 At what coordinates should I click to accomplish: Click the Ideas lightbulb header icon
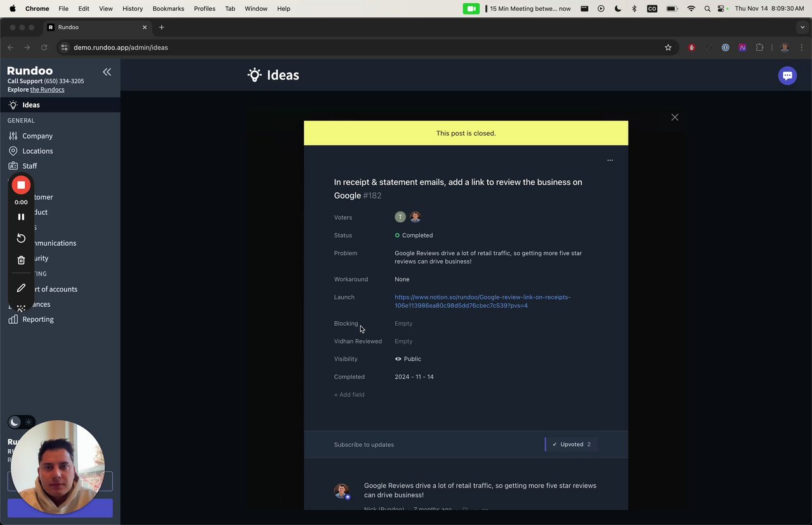254,75
